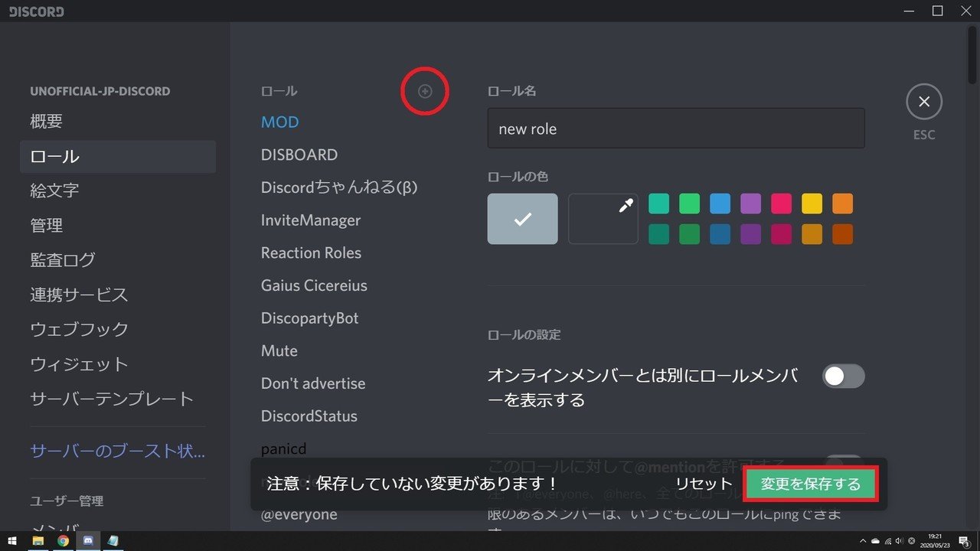Screen dimensions: 980x551
Task: Select the DISBOARD role
Action: click(x=299, y=155)
